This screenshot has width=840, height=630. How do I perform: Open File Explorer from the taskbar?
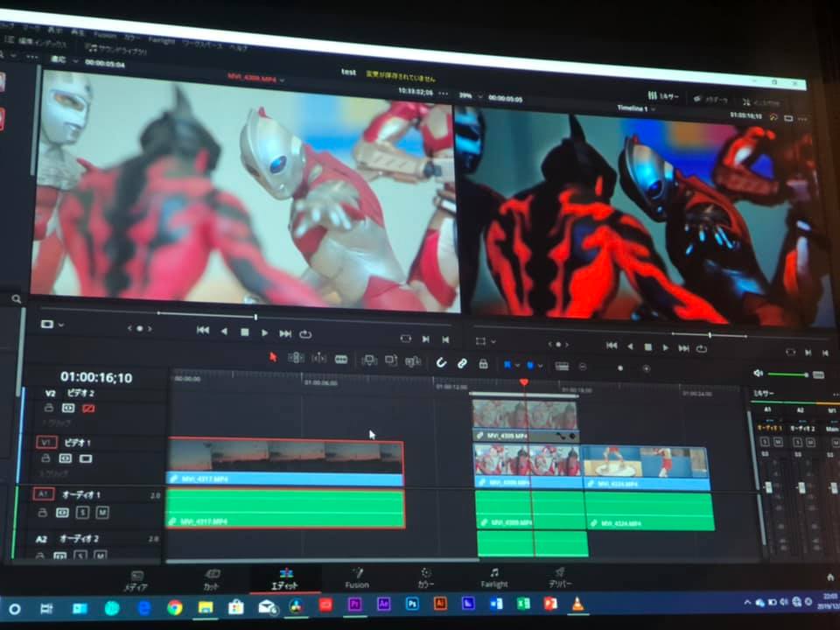click(205, 607)
